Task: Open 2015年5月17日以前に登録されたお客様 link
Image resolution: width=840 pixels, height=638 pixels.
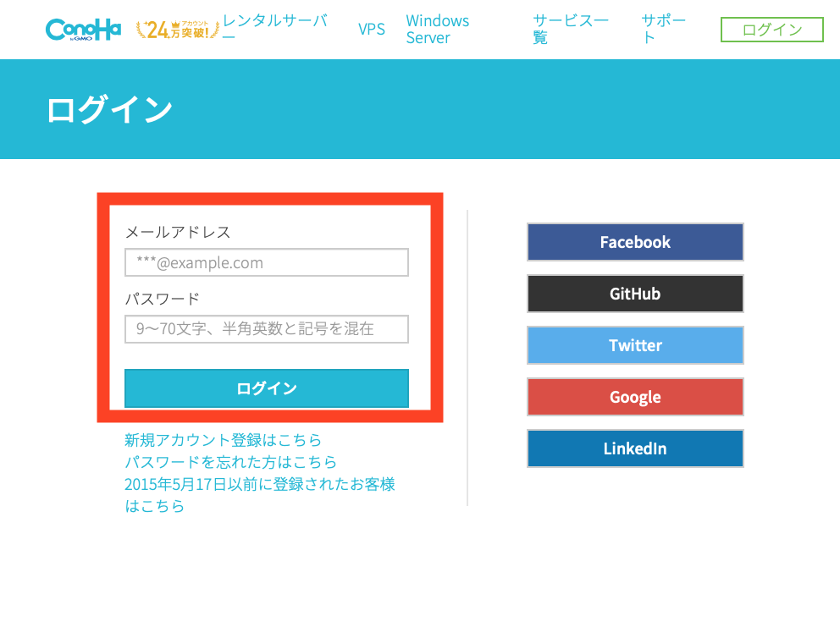Action: [x=260, y=494]
